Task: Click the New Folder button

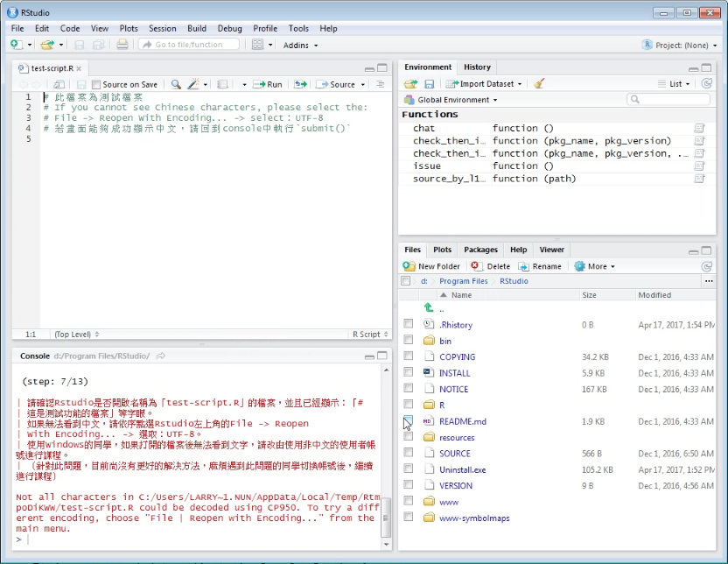Action: pyautogui.click(x=431, y=266)
